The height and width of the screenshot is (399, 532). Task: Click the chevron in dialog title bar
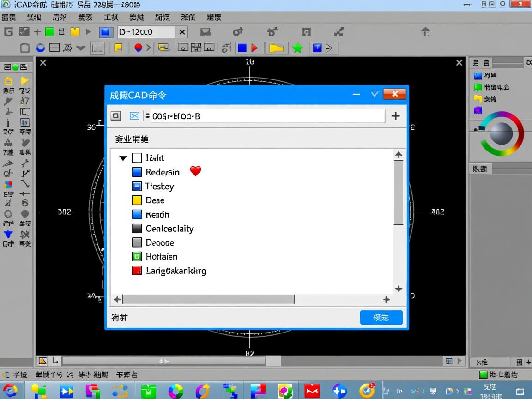(x=375, y=94)
